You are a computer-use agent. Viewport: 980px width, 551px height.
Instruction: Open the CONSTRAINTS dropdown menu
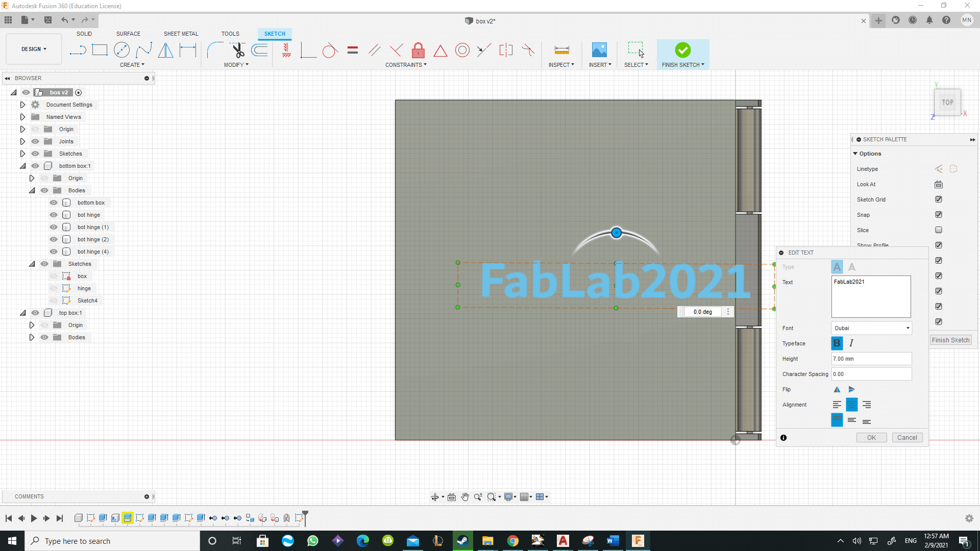pos(406,65)
